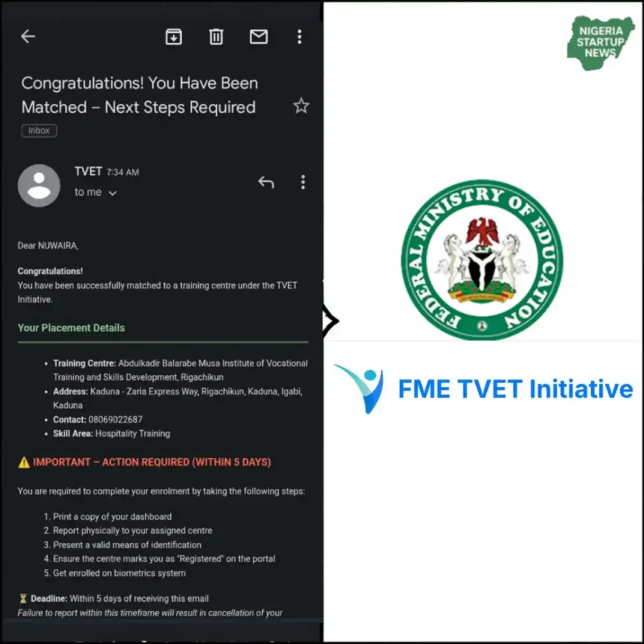Star the email using the star outline

click(301, 106)
